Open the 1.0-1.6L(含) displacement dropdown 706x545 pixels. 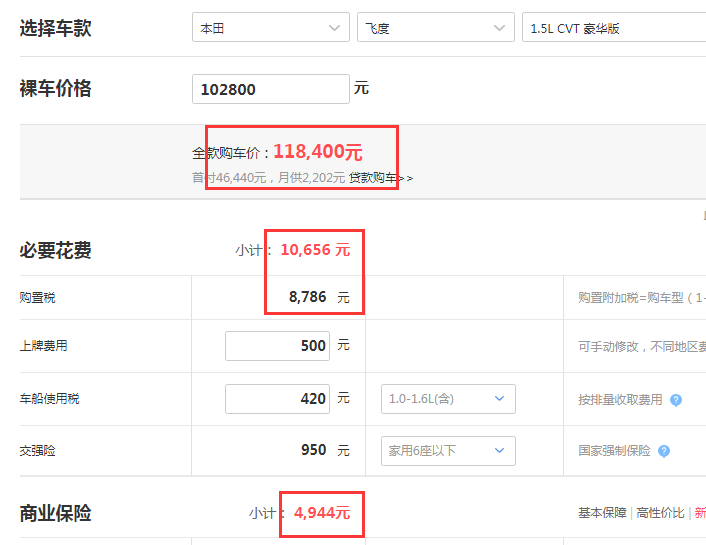pos(448,399)
